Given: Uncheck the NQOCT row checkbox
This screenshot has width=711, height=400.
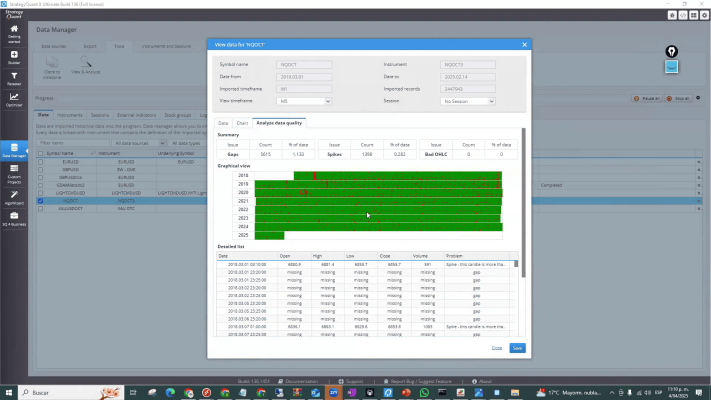Looking at the screenshot, I should click(41, 200).
